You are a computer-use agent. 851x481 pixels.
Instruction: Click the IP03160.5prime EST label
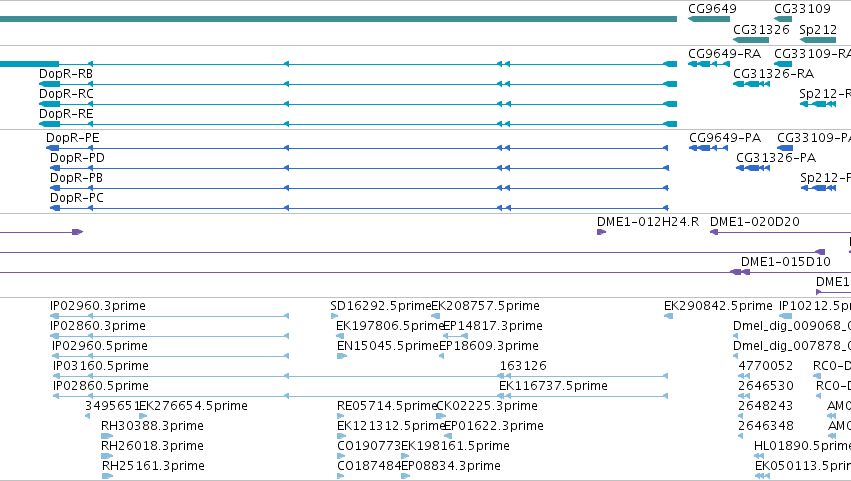[100, 366]
